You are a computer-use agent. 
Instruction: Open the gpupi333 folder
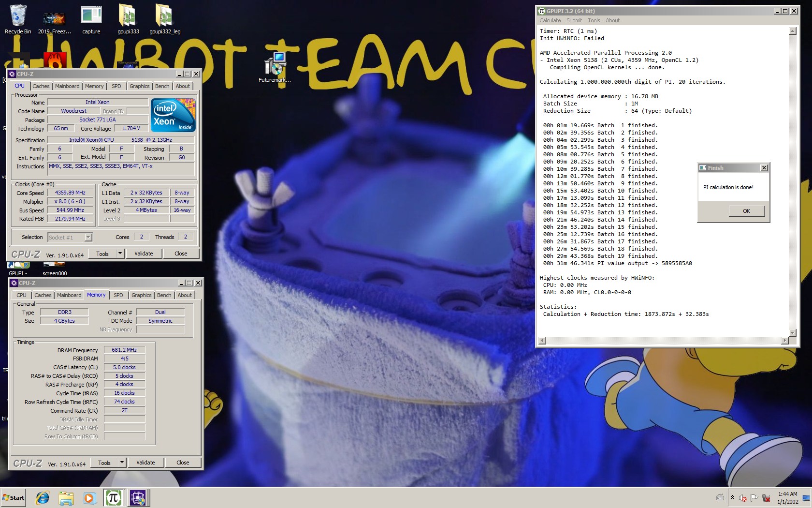128,19
